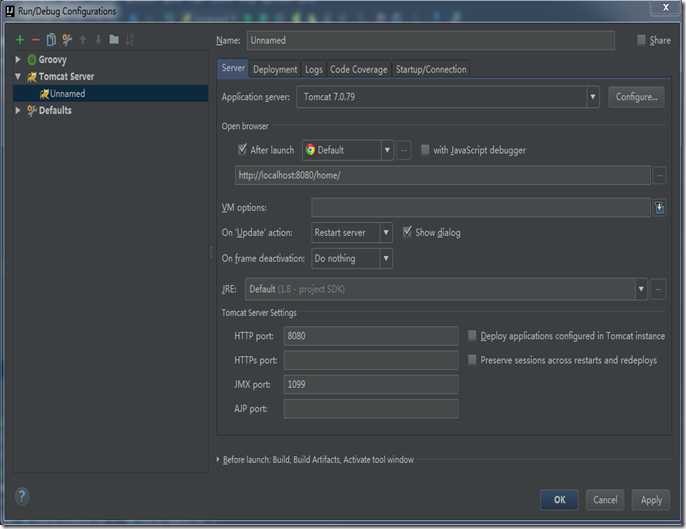
Task: Click the HTTP port field
Action: (x=371, y=336)
